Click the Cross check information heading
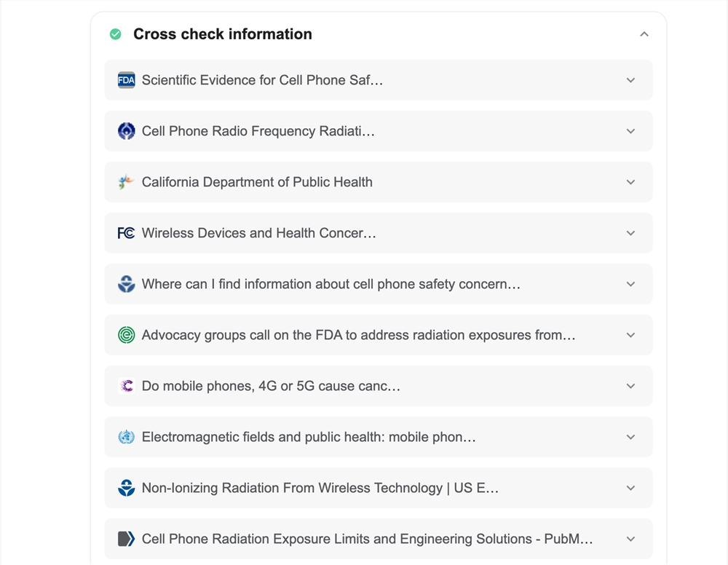728x565 pixels. pyautogui.click(x=222, y=34)
